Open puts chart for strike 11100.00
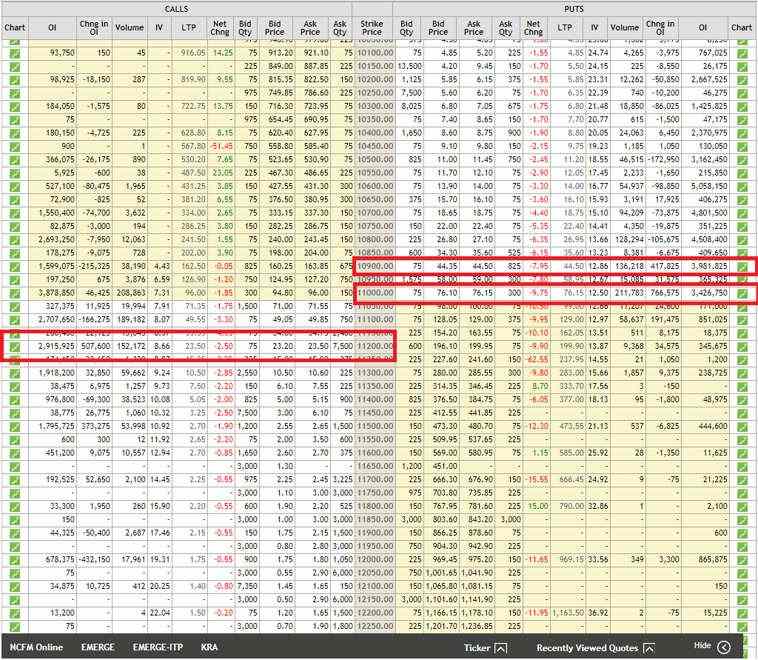758x660 pixels. click(742, 320)
